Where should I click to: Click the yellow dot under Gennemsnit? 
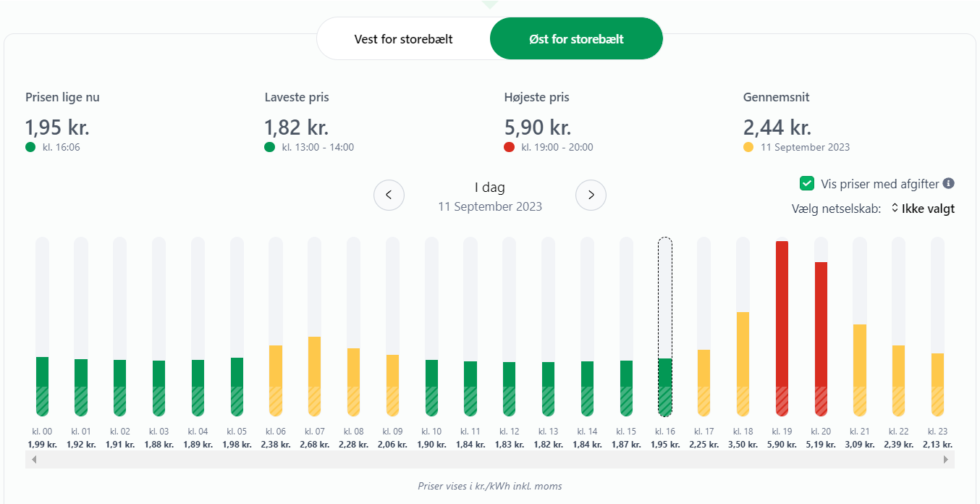pos(748,147)
